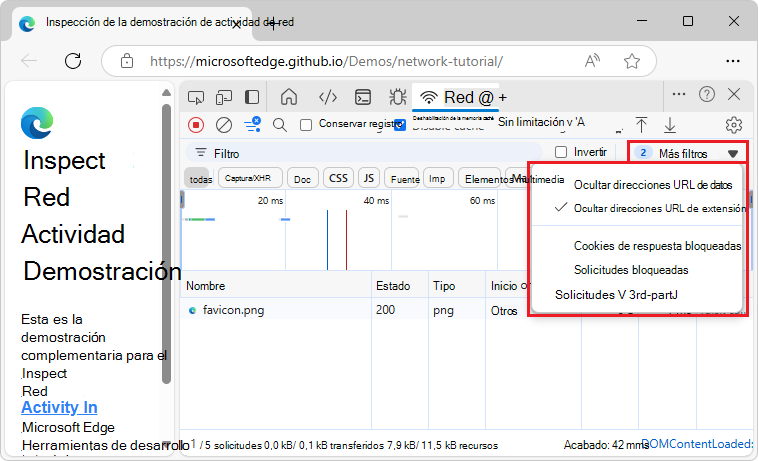
Task: Export HAR file with download arrow
Action: point(670,125)
